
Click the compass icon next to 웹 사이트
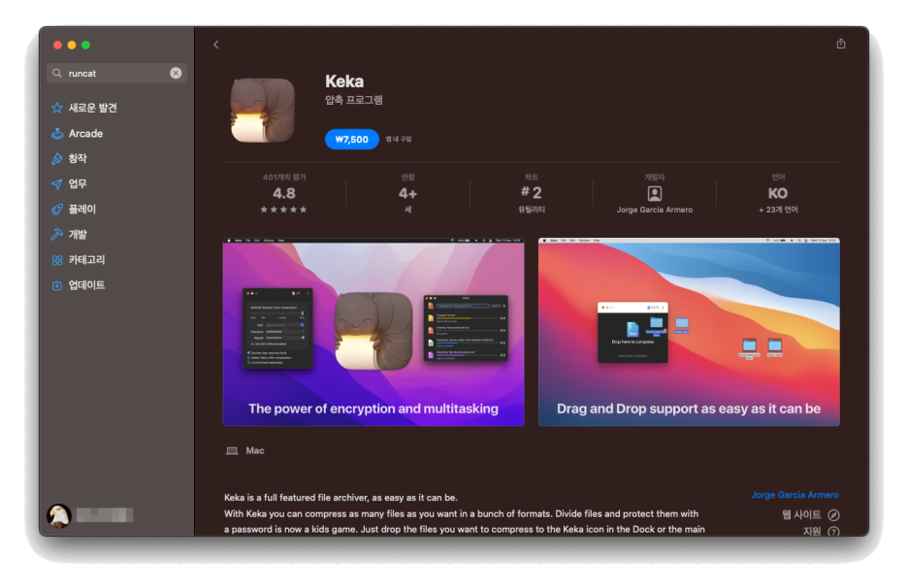(x=834, y=515)
